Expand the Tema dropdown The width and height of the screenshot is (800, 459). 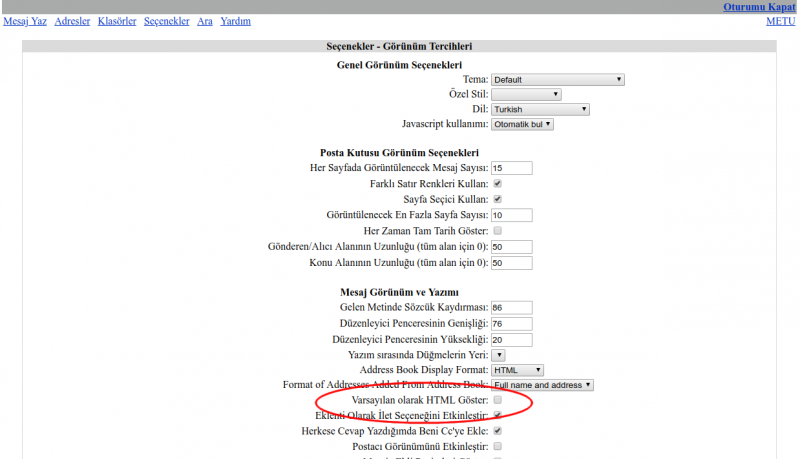[x=558, y=80]
